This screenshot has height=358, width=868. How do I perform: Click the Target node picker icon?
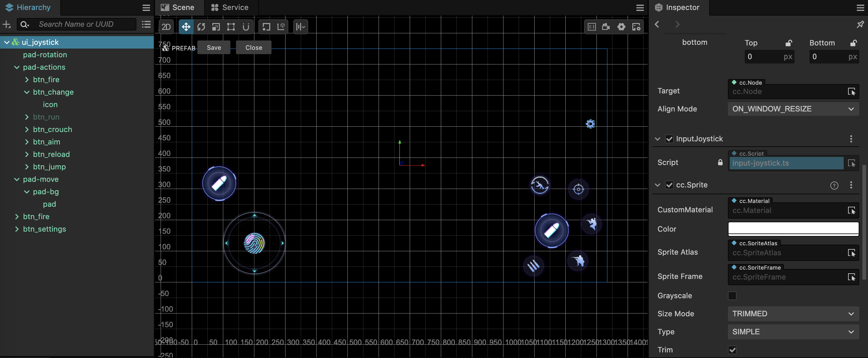tap(851, 92)
